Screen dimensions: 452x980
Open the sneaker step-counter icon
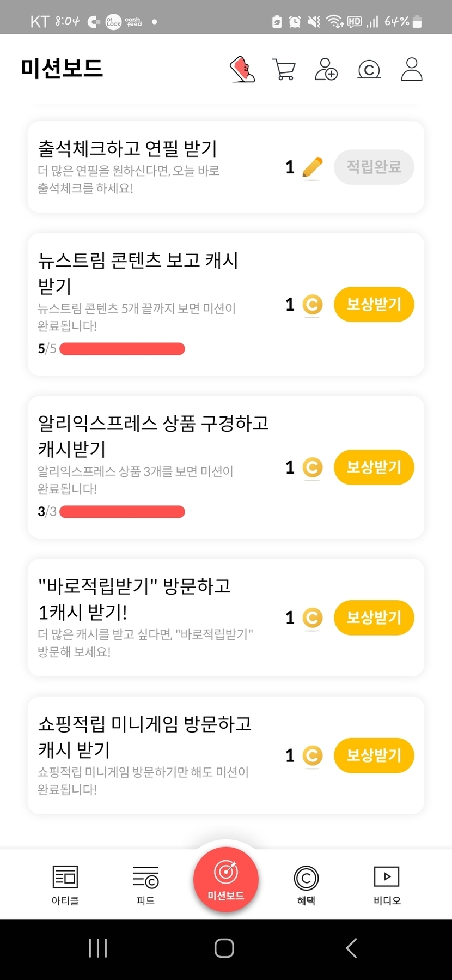pyautogui.click(x=242, y=70)
